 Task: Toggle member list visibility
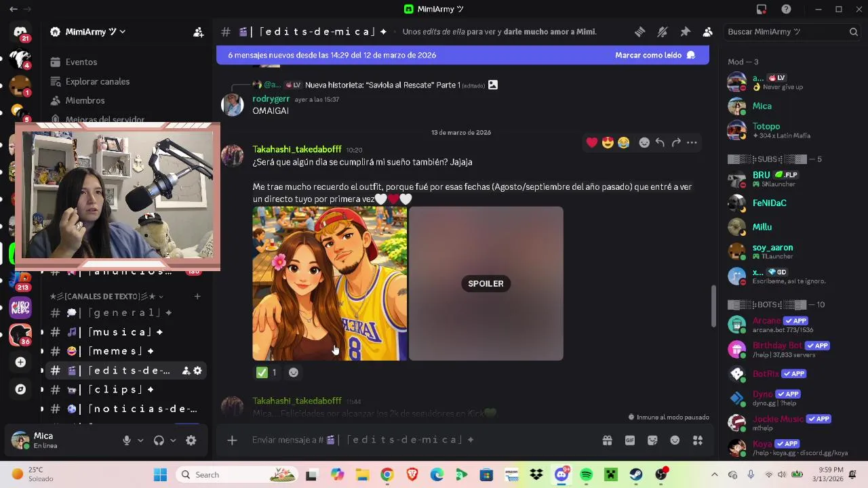point(708,32)
